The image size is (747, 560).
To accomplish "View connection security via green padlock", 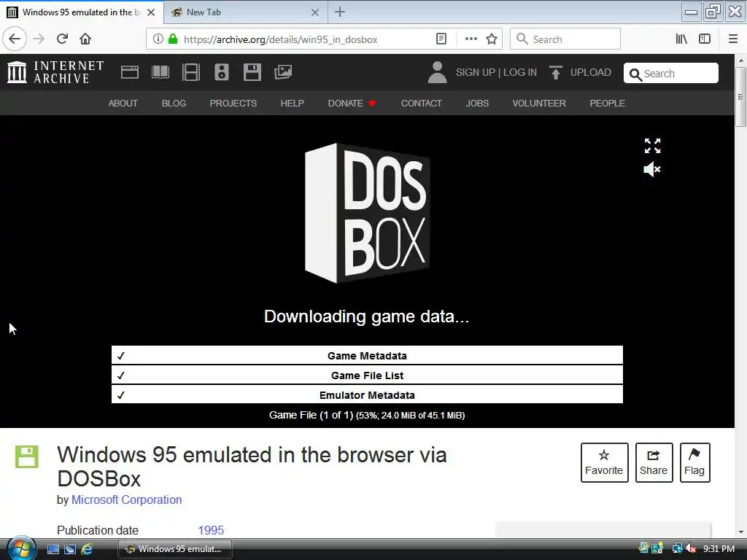I will pos(173,39).
